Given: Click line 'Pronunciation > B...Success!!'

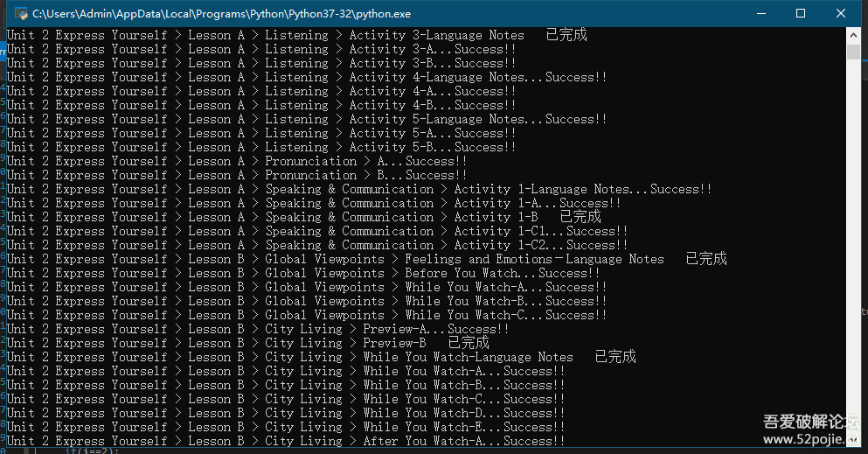Looking at the screenshot, I should (x=237, y=175).
